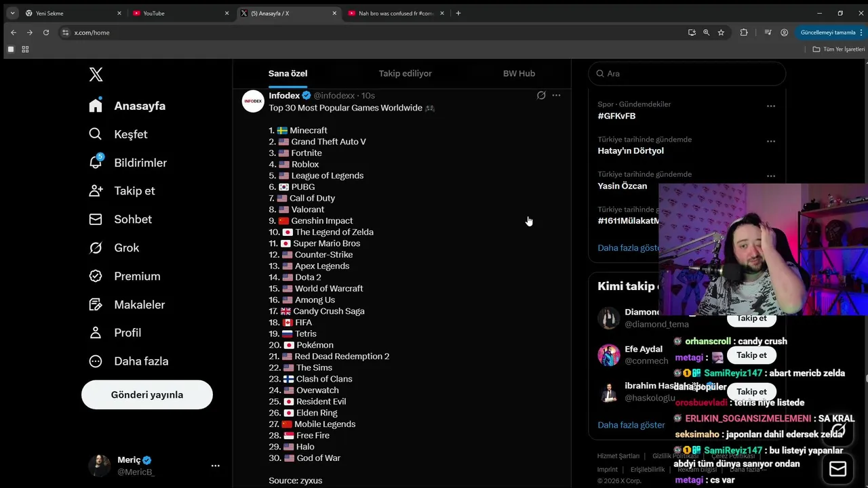This screenshot has height=488, width=868.
Task: Click Daha fazla göster under trends
Action: (628, 247)
